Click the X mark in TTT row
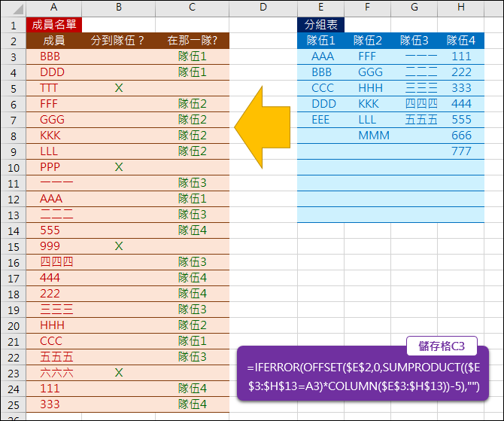This screenshot has height=421, width=504. click(119, 88)
